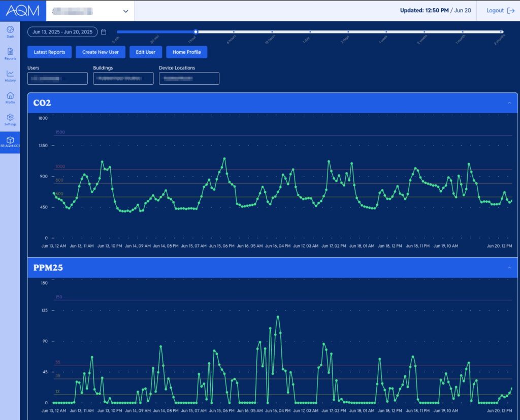Screen dimensions: 520x420
Task: Click the calendar icon beside date range
Action: 104,32
